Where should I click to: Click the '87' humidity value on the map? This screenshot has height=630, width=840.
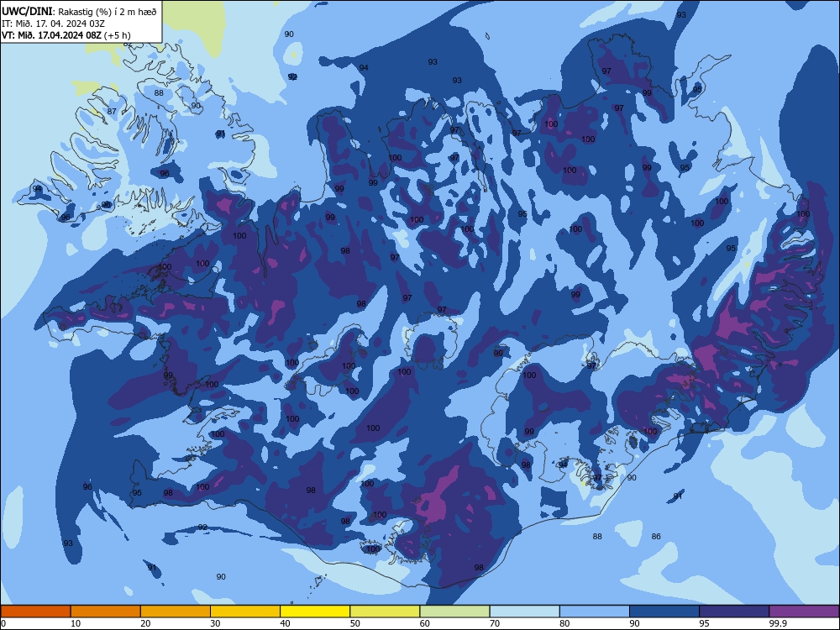(x=112, y=112)
